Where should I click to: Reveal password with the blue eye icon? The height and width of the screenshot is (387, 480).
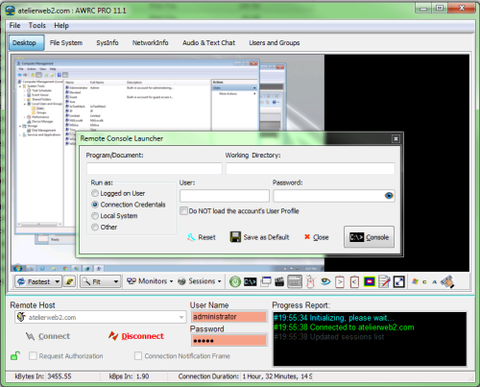point(389,196)
